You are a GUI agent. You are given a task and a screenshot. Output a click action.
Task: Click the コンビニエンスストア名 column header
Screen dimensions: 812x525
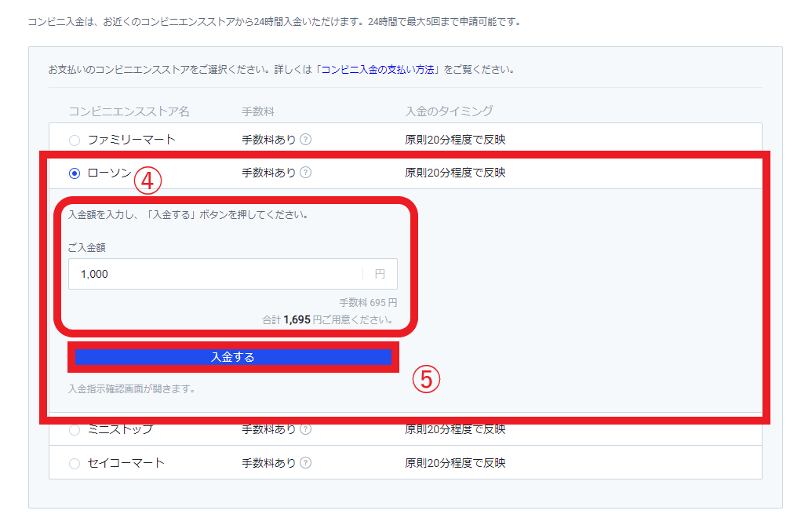(x=129, y=111)
